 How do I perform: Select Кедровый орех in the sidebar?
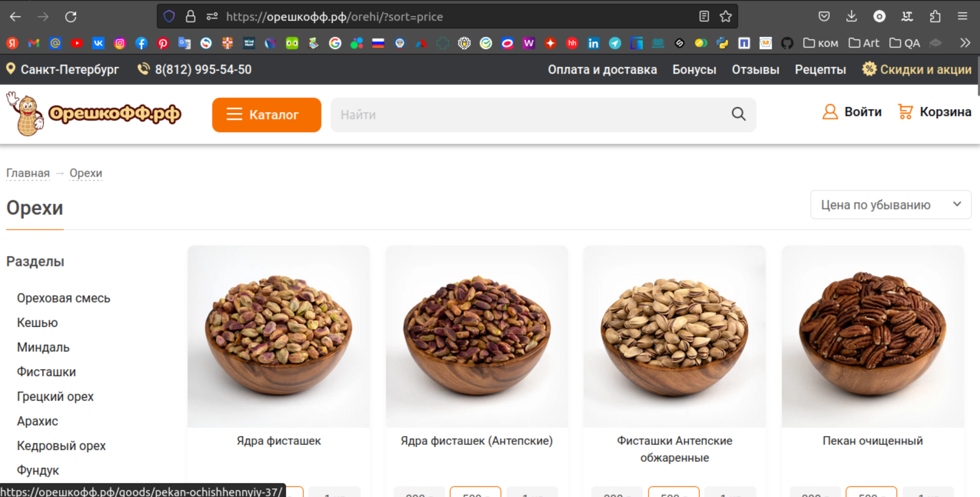[61, 446]
